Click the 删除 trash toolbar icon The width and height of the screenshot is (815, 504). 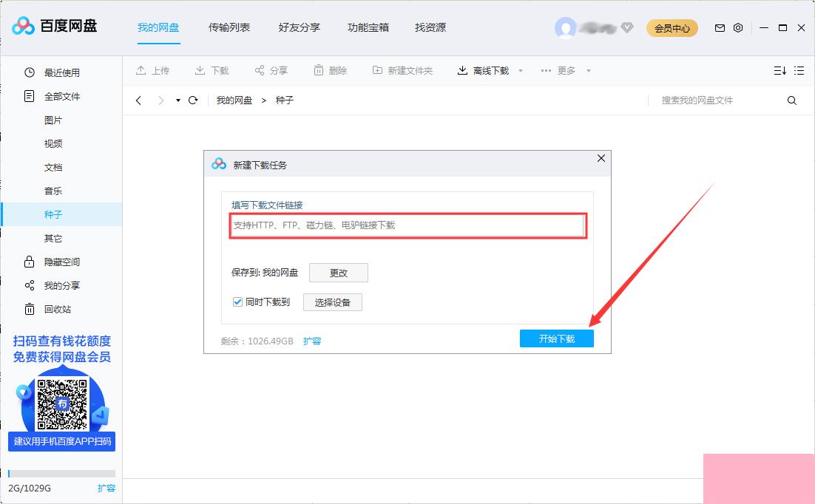[x=319, y=70]
